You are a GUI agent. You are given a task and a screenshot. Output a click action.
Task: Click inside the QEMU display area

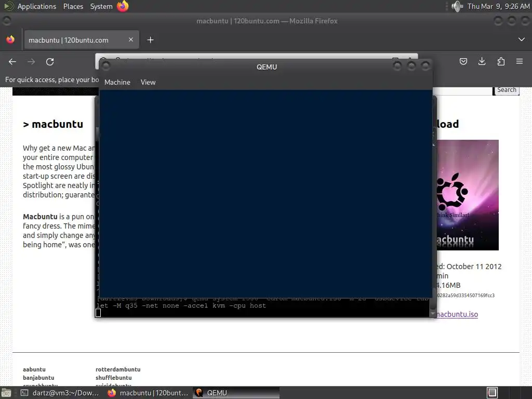click(x=265, y=194)
